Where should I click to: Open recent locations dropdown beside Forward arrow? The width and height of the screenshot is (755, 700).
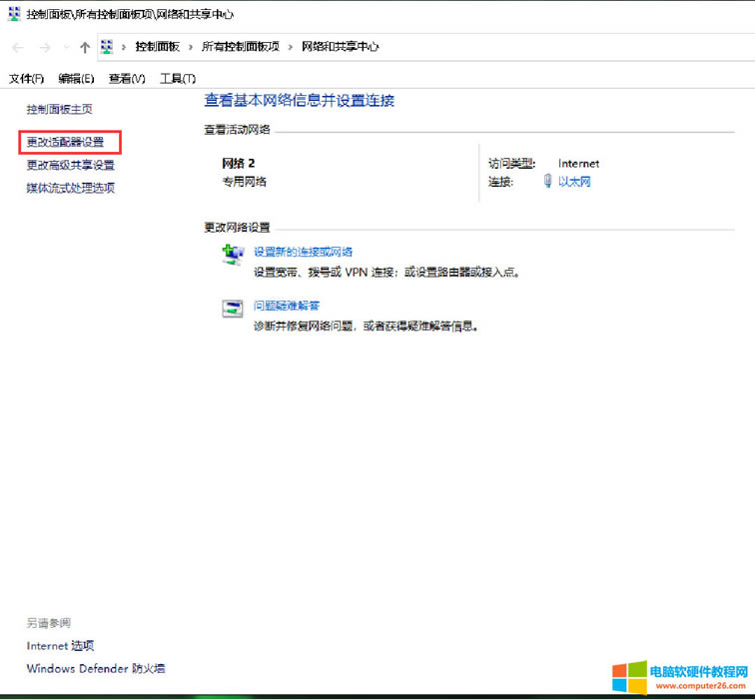pyautogui.click(x=66, y=48)
